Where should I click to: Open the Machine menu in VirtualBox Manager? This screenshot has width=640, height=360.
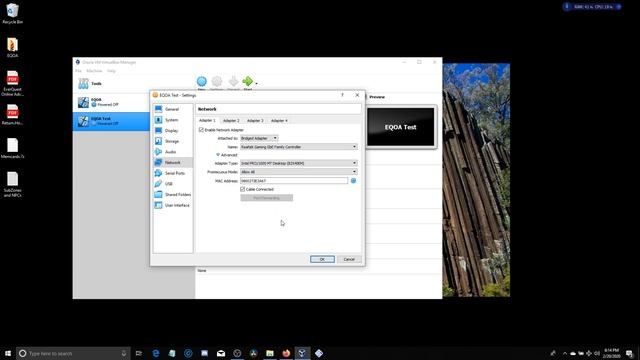coord(94,71)
